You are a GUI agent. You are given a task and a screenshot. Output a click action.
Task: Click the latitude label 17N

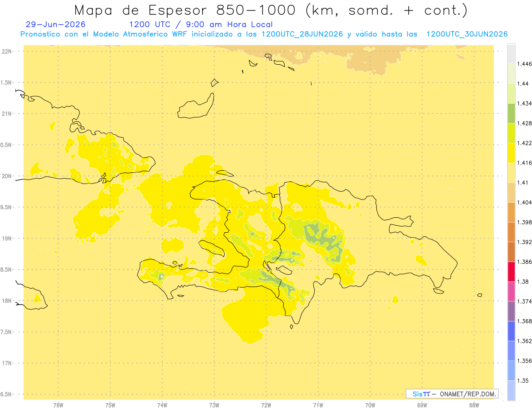point(8,363)
